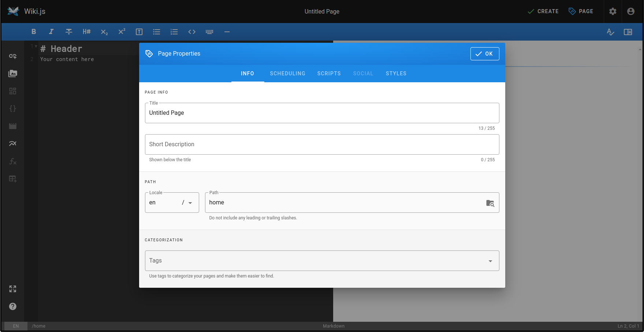The image size is (644, 332).
Task: Insert inline code with brackets icon
Action: tap(192, 32)
